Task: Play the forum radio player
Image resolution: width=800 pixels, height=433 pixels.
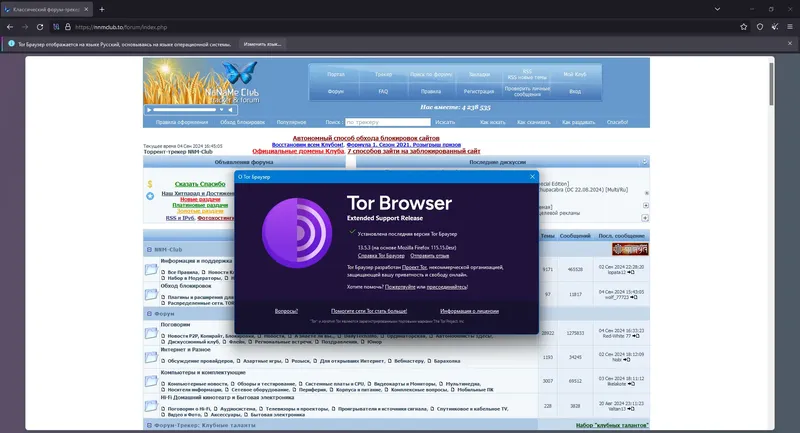Action: pos(149,110)
